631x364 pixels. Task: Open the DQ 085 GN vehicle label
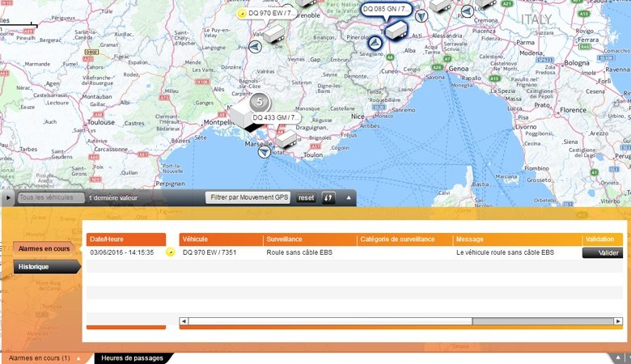pyautogui.click(x=387, y=9)
